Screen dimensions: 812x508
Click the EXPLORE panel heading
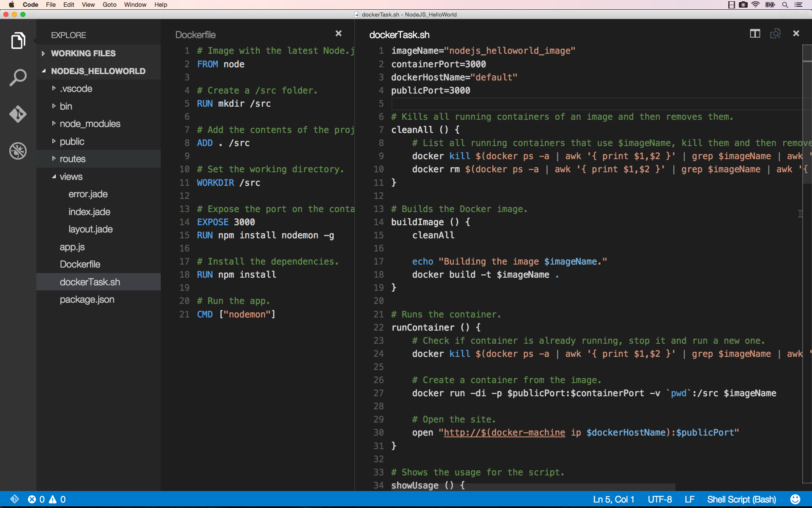[x=69, y=35]
